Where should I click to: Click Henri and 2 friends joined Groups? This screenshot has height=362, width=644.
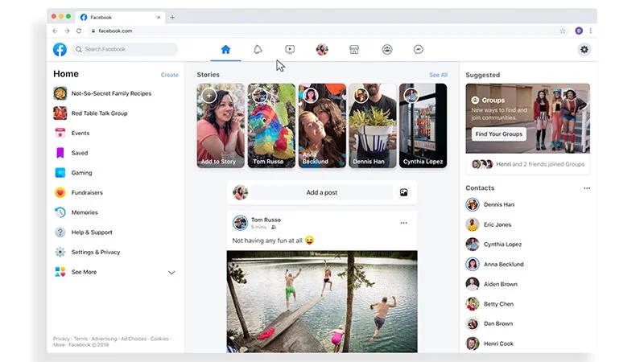(540, 164)
